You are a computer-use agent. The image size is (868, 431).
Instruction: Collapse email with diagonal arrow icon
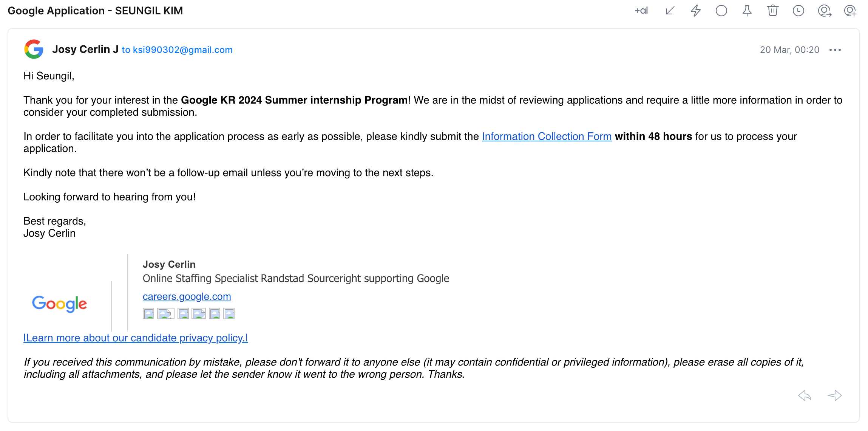[x=669, y=11]
